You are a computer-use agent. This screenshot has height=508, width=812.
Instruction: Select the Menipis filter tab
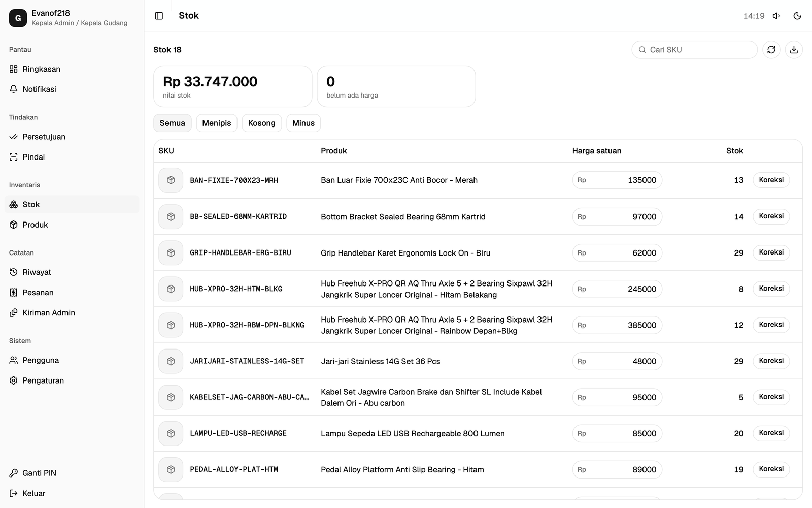point(217,123)
